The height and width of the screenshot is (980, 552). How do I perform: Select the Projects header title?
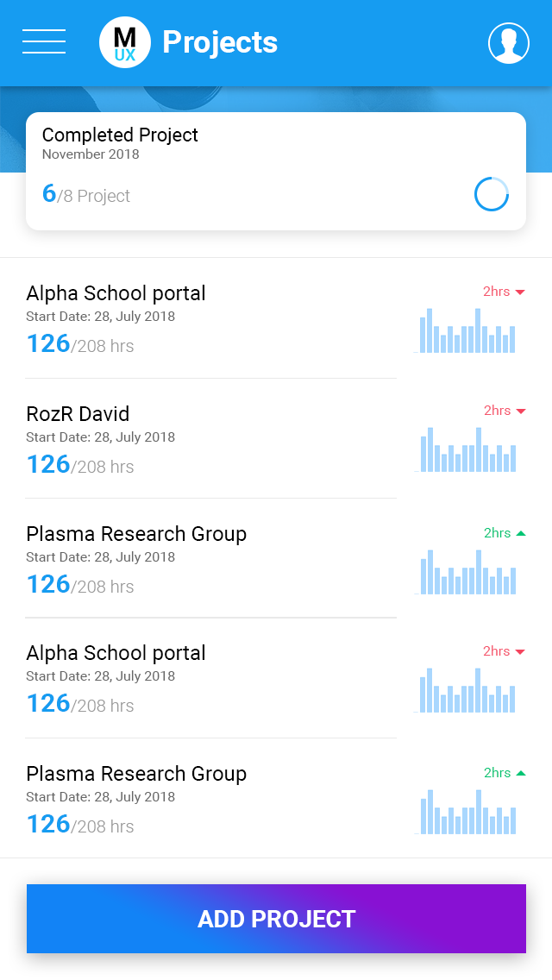[x=220, y=42]
